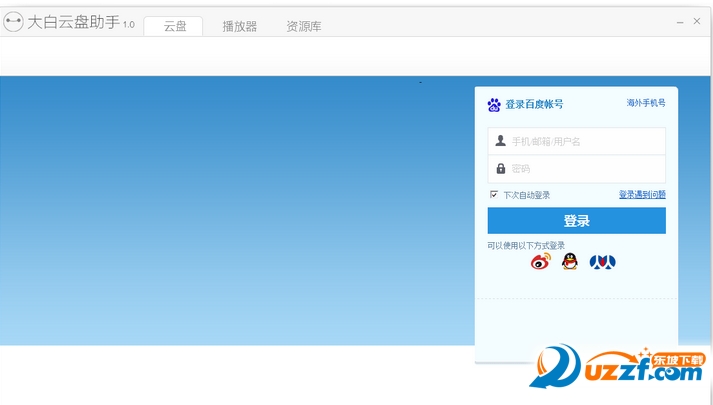Toggle the 下次自动登录 checkbox
713x405 pixels.
pos(494,195)
